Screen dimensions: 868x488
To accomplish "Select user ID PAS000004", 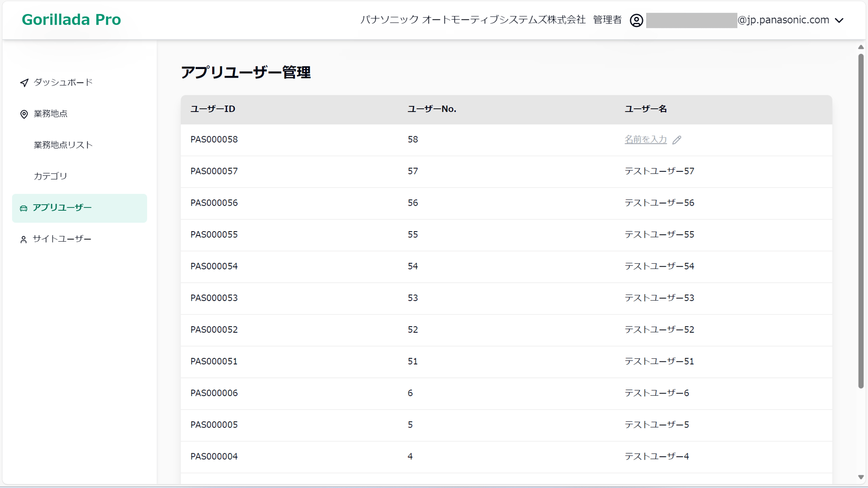I will [214, 456].
